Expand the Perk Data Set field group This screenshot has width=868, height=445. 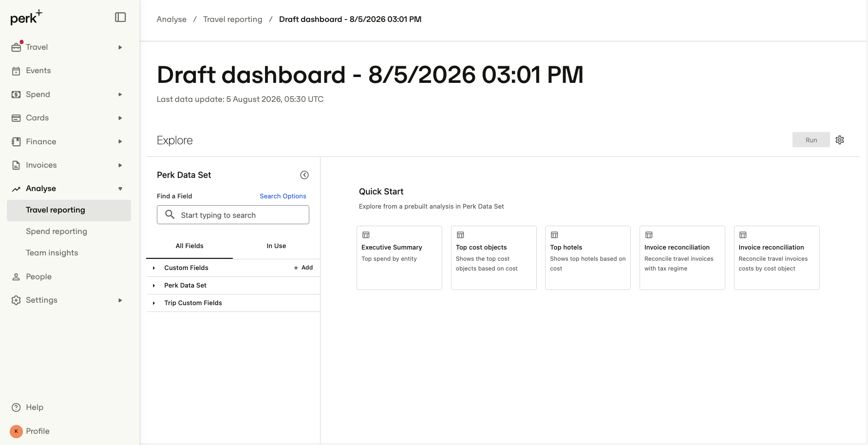point(154,286)
